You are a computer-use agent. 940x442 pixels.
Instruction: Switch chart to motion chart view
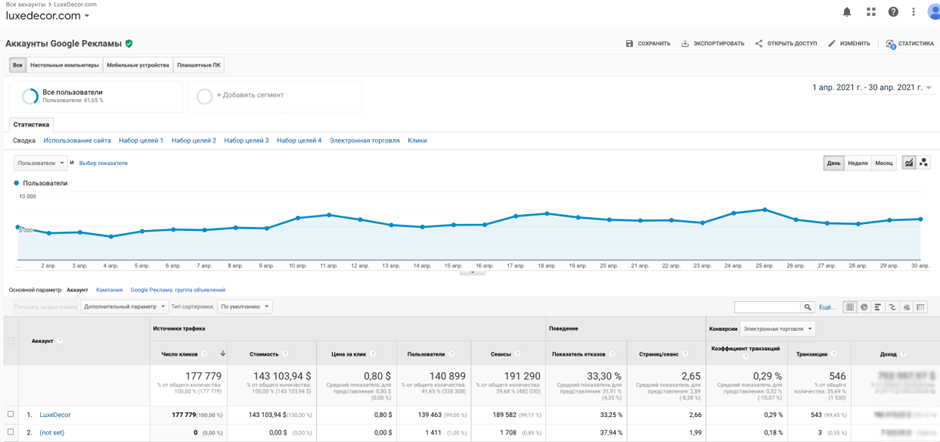tap(923, 162)
